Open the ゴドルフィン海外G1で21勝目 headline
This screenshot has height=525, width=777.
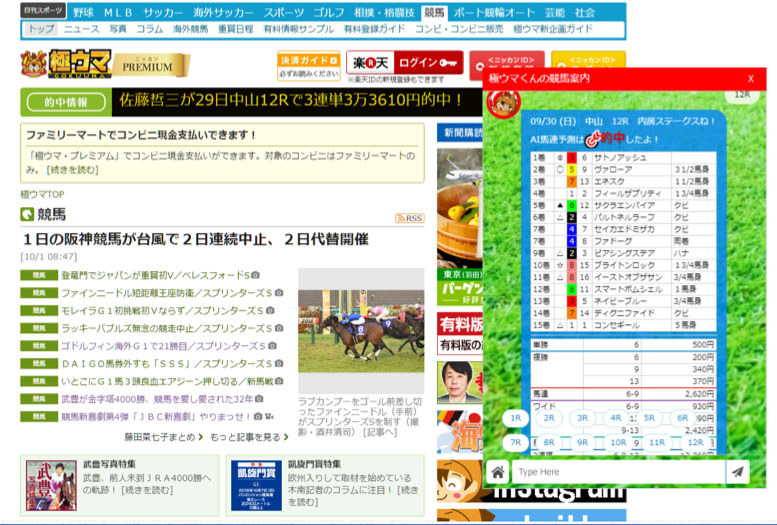[x=163, y=346]
